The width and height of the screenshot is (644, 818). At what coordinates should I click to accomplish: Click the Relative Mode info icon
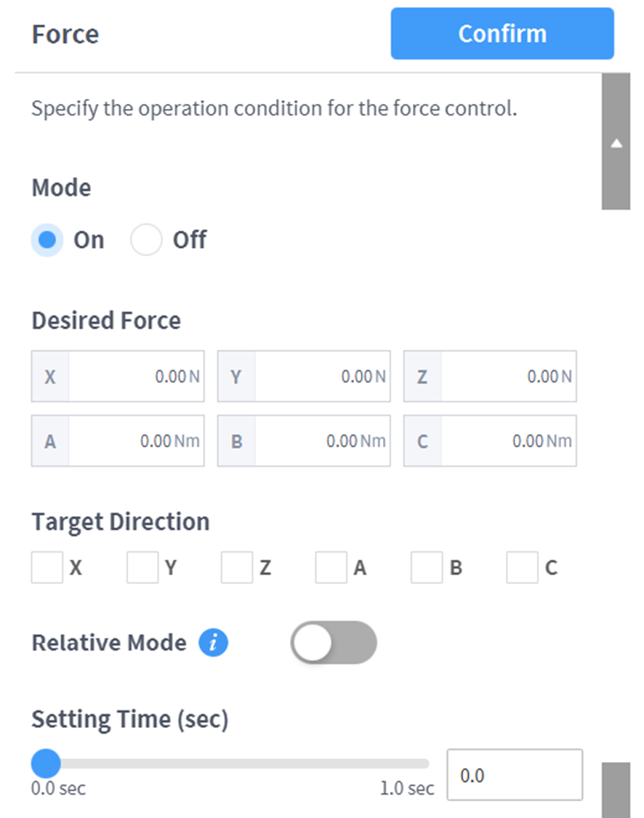214,643
